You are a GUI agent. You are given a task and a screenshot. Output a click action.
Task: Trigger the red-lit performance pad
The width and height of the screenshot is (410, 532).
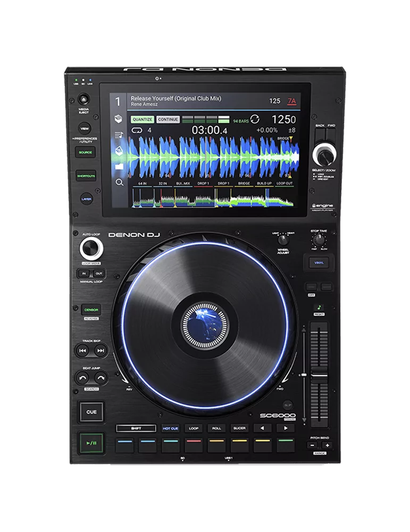[x=194, y=445]
